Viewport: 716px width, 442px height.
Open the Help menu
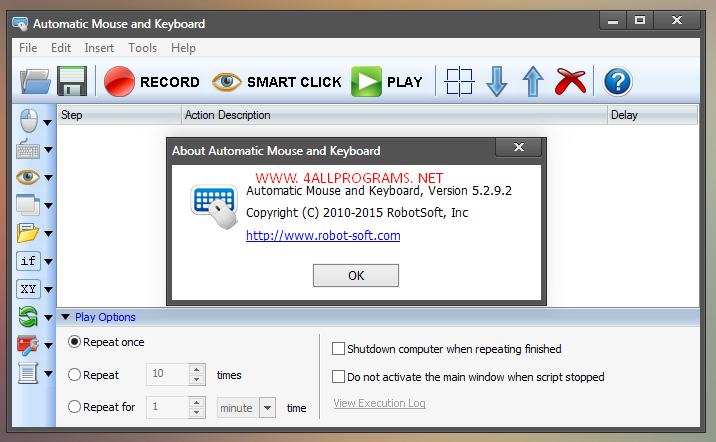click(x=183, y=48)
